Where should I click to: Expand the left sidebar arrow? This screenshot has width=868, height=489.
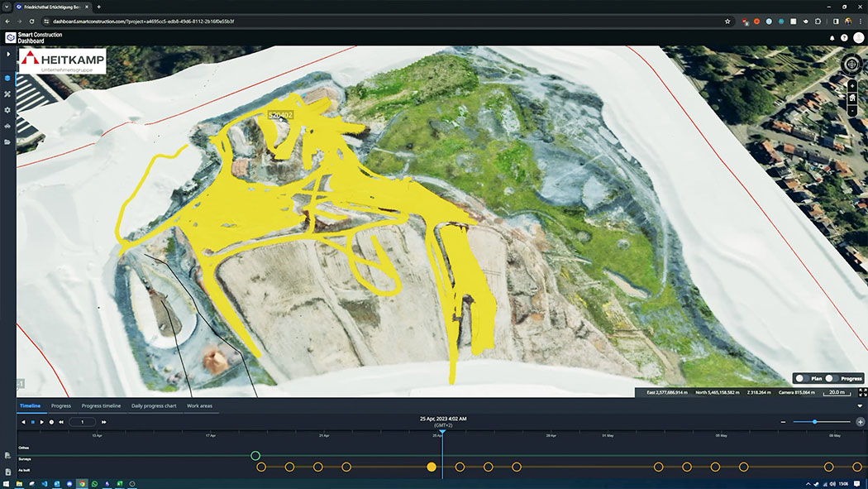tap(7, 55)
